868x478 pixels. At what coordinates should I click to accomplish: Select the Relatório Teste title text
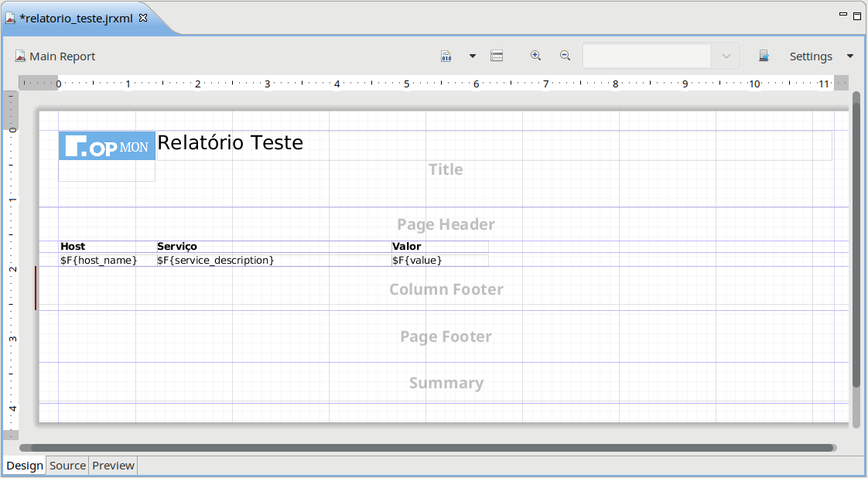point(230,142)
